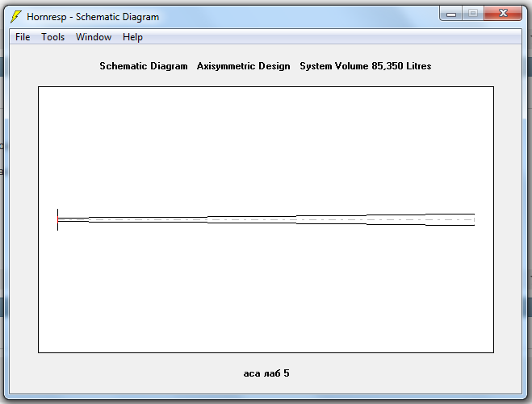532x404 pixels.
Task: Click 'System Volume 85,350 Litres' text
Action: coord(366,66)
